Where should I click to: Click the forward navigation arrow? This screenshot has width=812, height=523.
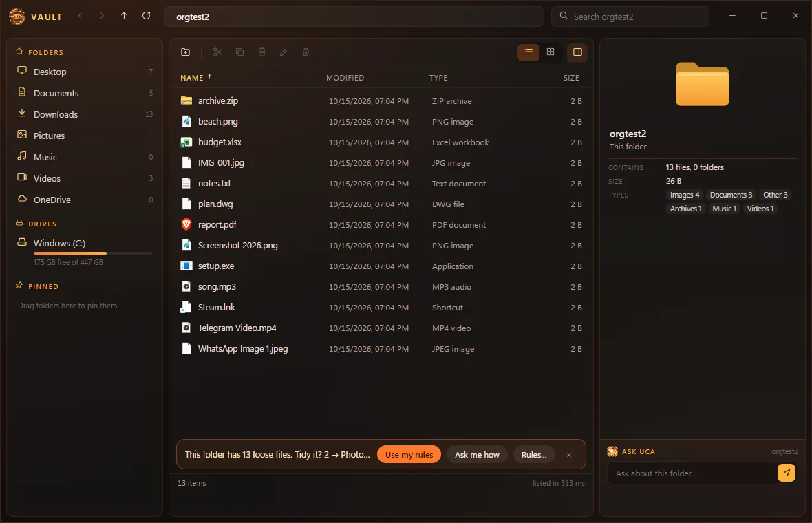(x=102, y=16)
